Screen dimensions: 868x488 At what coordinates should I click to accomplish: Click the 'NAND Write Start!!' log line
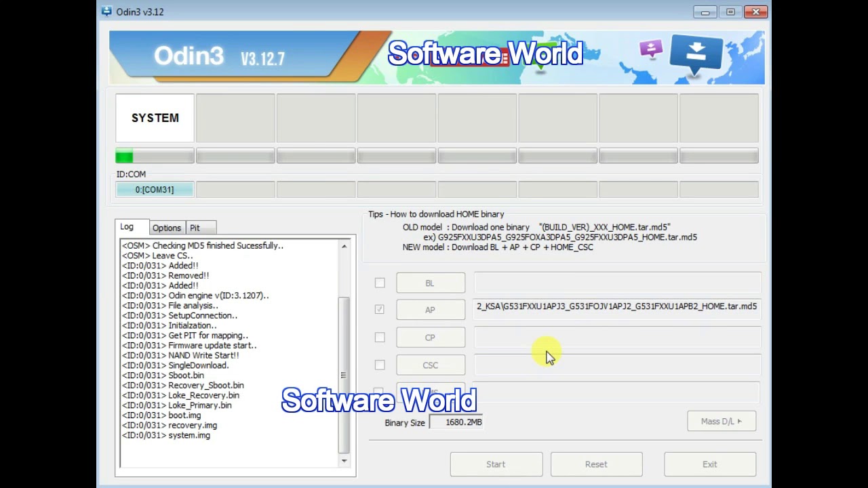(180, 355)
